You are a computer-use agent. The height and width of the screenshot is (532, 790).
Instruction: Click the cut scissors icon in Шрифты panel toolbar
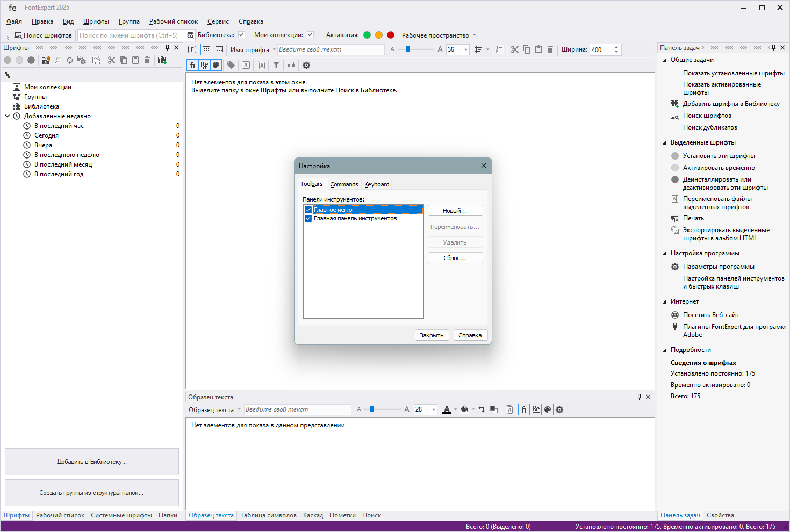[112, 60]
